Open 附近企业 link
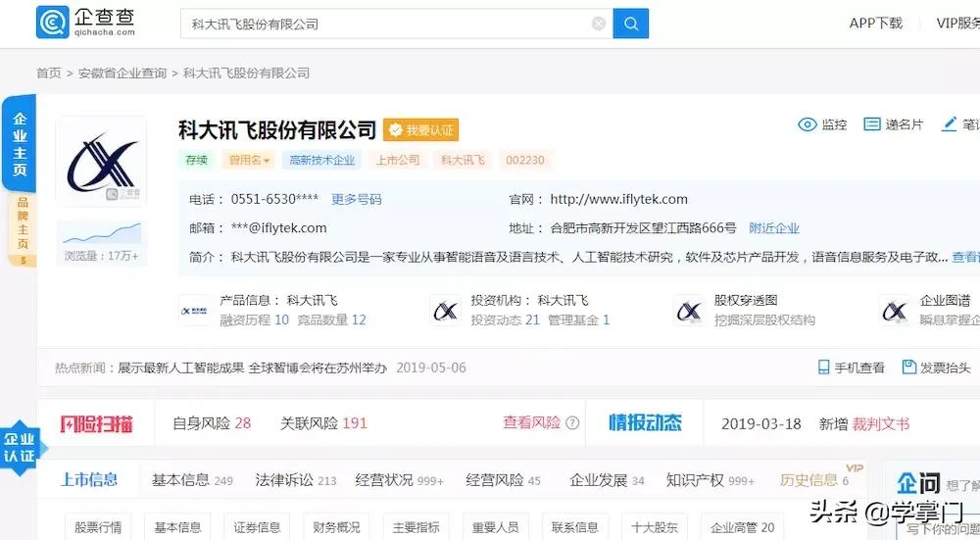 point(774,228)
